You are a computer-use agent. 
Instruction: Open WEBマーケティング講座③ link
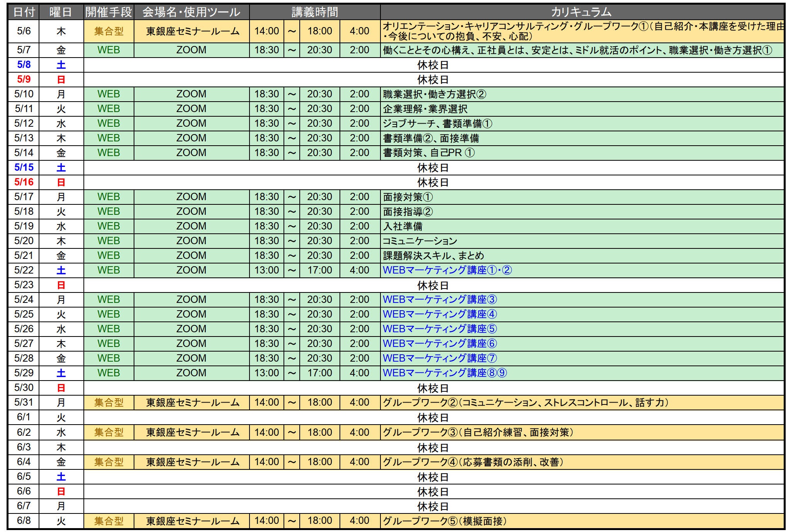440,300
